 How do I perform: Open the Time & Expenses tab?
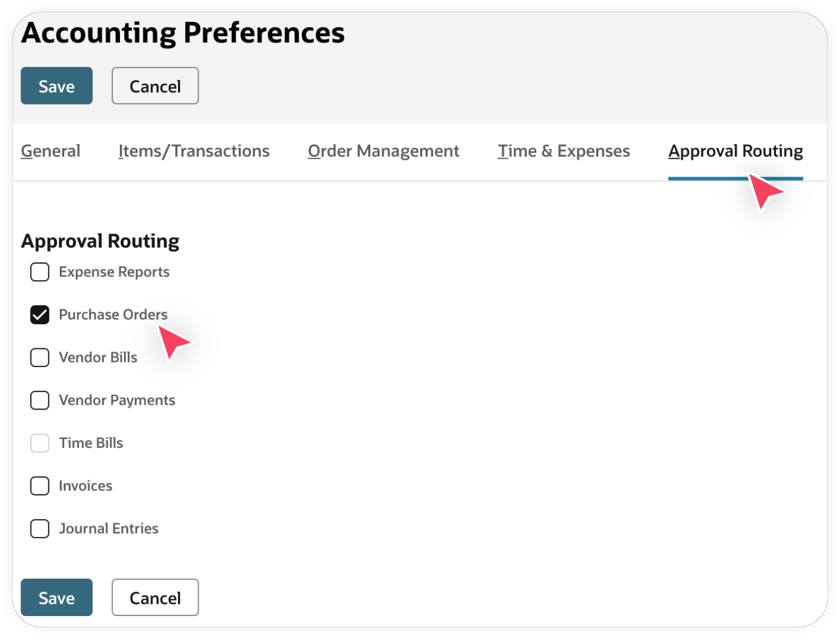tap(564, 151)
